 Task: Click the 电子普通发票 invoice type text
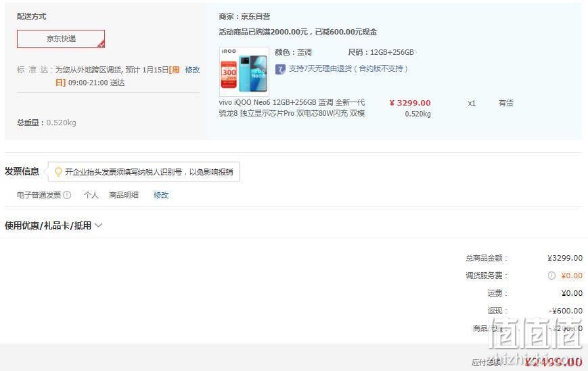(39, 195)
